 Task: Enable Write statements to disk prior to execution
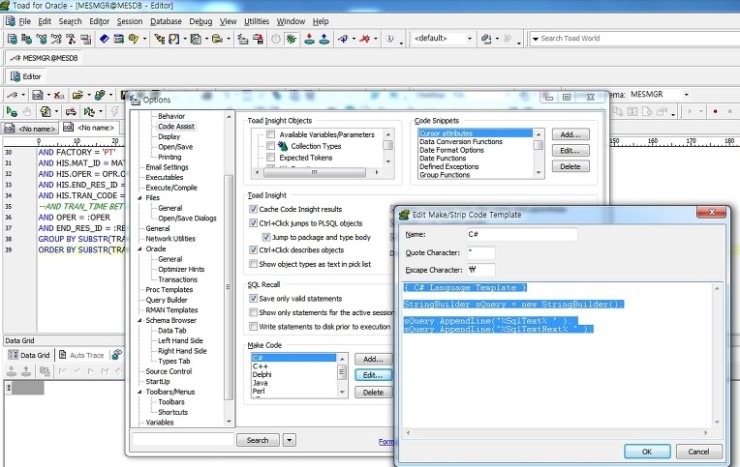point(253,326)
